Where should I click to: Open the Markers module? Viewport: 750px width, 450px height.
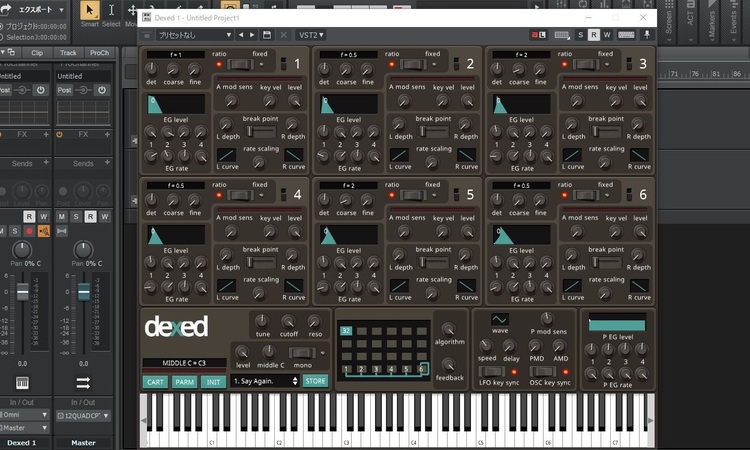point(712,22)
